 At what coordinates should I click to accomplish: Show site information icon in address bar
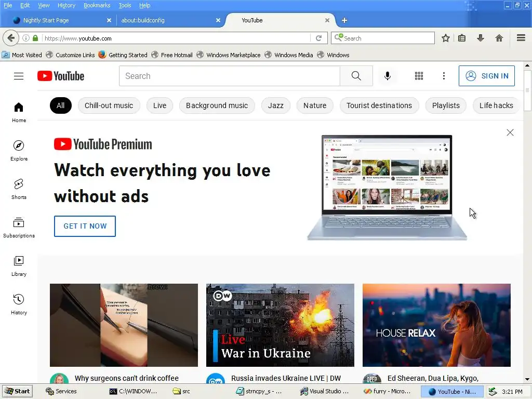point(26,38)
